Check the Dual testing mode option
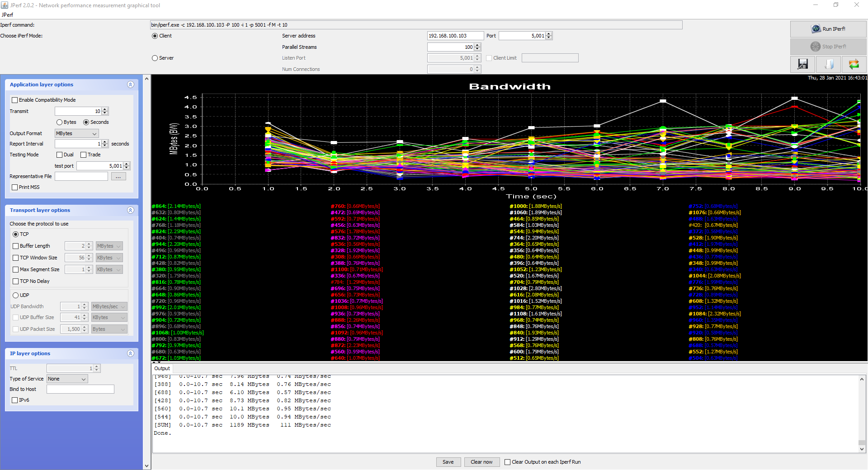 59,155
